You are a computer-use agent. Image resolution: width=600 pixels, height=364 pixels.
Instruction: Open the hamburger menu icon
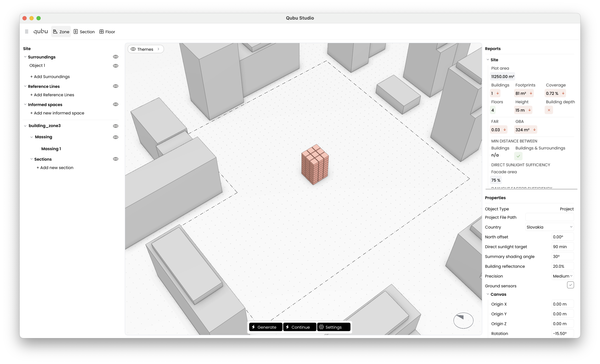[26, 32]
